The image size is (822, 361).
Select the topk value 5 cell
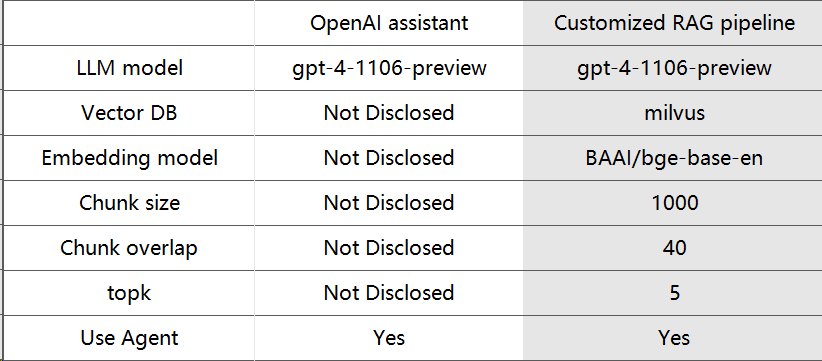tap(674, 293)
